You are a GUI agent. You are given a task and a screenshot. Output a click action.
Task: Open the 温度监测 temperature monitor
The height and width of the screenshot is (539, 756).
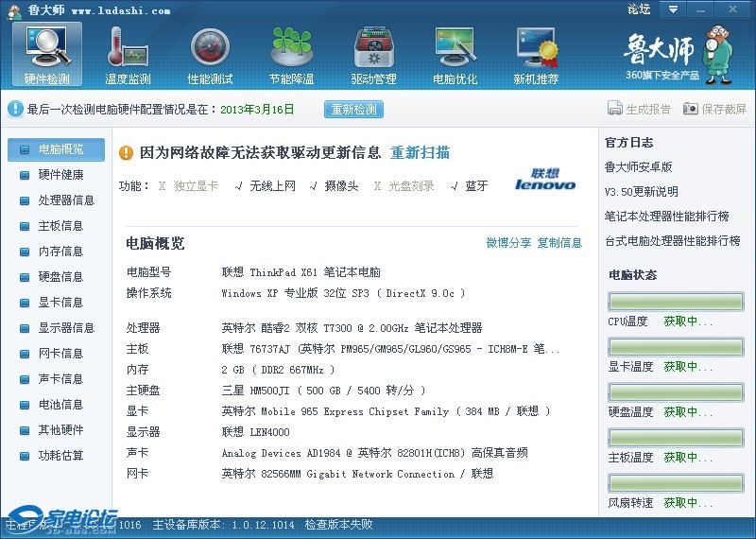128,53
